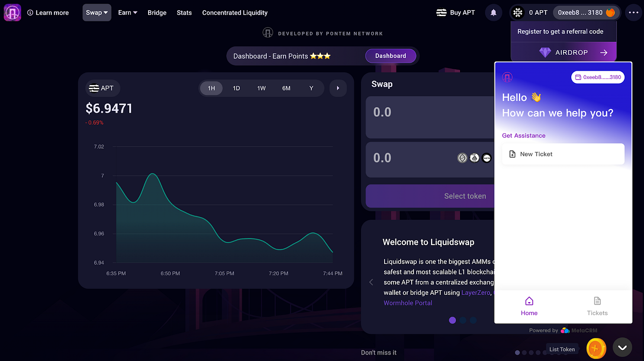
Task: Select the 1H chart timeframe
Action: pyautogui.click(x=211, y=88)
